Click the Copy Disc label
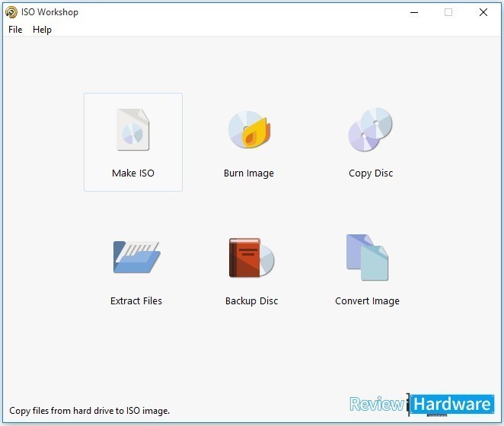Screen dimensions: 504x426 (371, 173)
